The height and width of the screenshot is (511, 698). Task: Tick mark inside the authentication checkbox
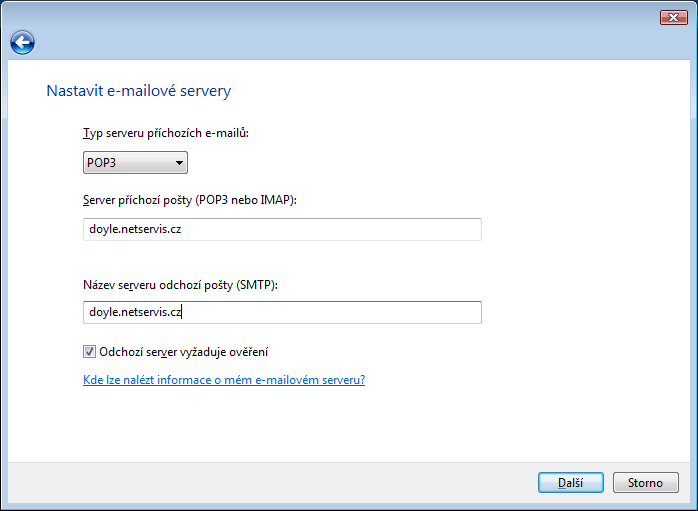[x=89, y=352]
